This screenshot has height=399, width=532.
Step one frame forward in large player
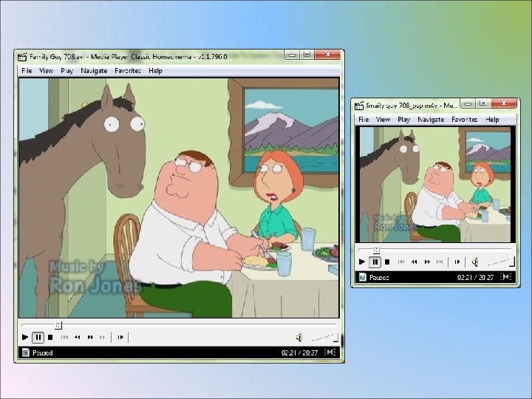[x=120, y=337]
